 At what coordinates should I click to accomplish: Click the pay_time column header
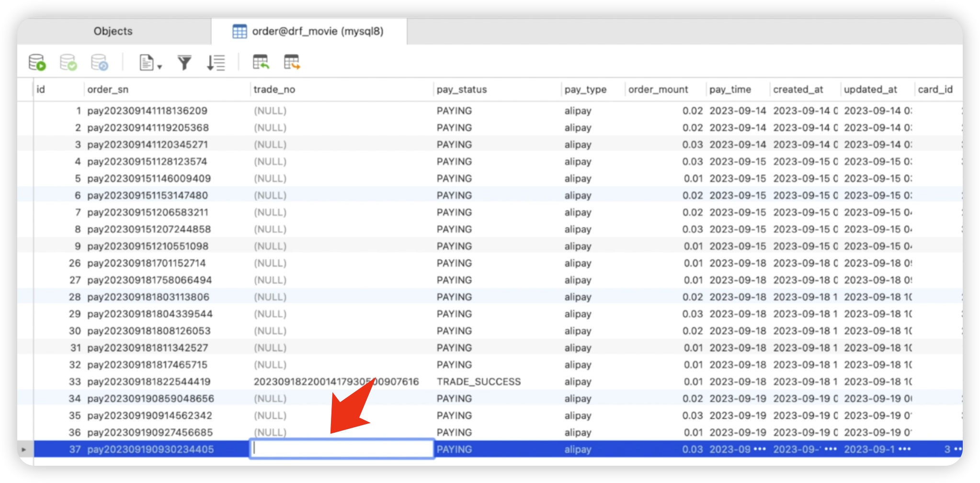730,90
